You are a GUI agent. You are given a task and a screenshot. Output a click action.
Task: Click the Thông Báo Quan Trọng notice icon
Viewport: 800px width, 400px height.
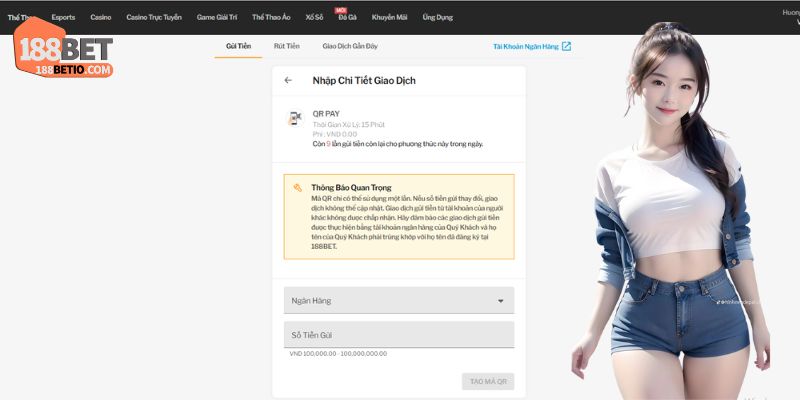[x=298, y=187]
